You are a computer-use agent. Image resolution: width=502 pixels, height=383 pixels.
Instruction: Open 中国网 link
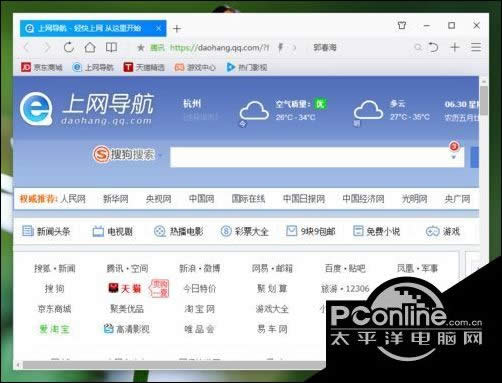[x=201, y=199]
